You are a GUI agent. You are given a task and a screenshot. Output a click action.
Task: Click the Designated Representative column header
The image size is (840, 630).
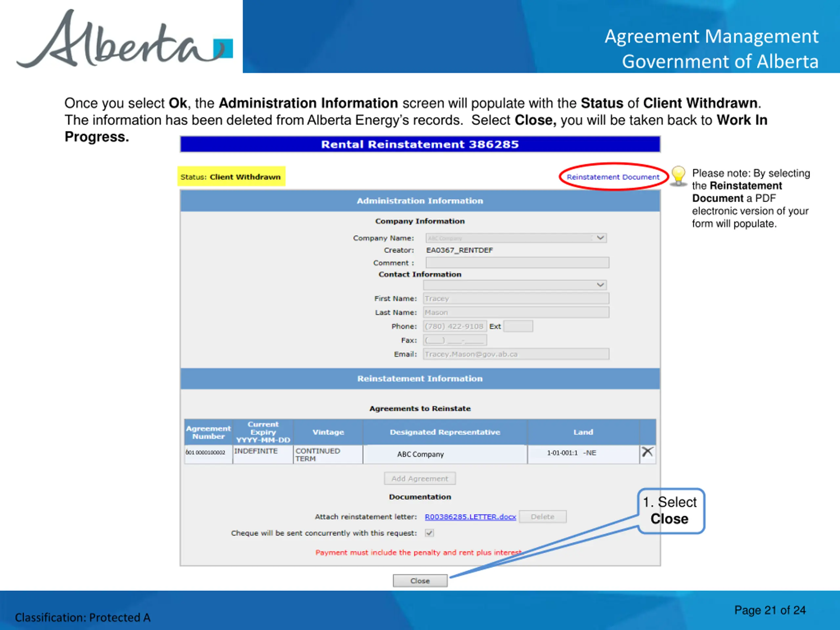point(445,432)
